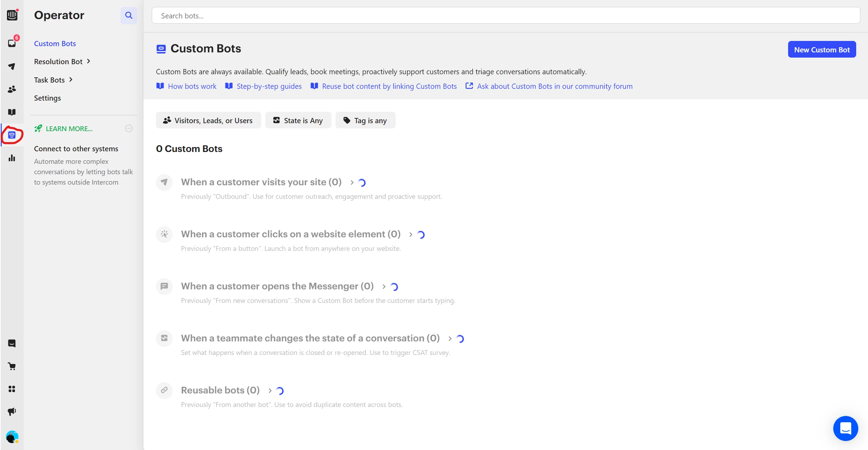Open the Outbound paper plane sidebar icon
Screen dimensions: 868x450
tap(12, 66)
